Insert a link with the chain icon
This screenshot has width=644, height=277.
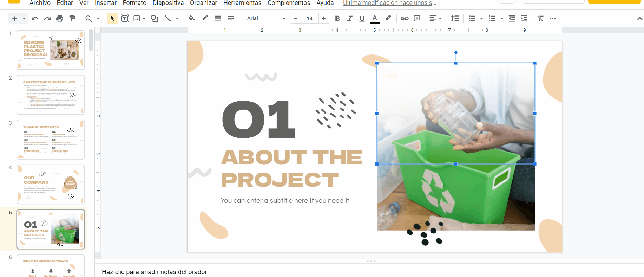coord(405,18)
